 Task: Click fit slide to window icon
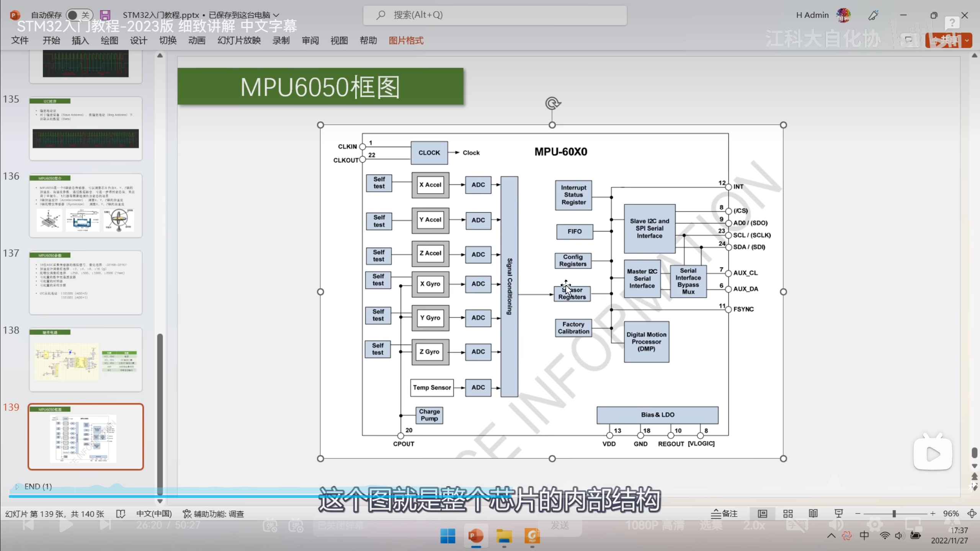point(972,514)
